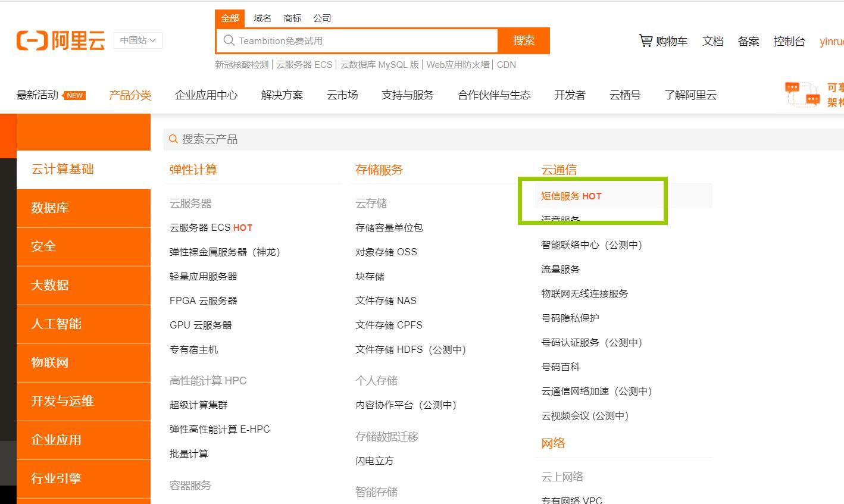Select the 域名 search tab
The width and height of the screenshot is (844, 504).
[x=262, y=18]
